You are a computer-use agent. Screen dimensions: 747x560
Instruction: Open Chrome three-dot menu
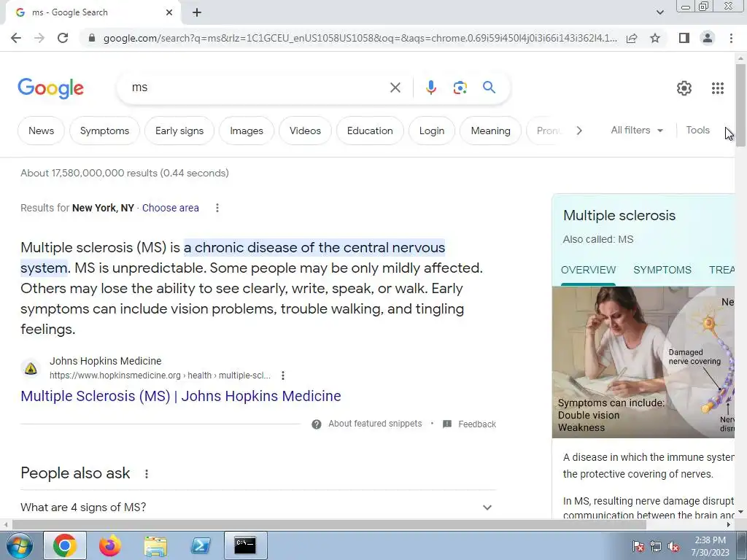pyautogui.click(x=731, y=38)
